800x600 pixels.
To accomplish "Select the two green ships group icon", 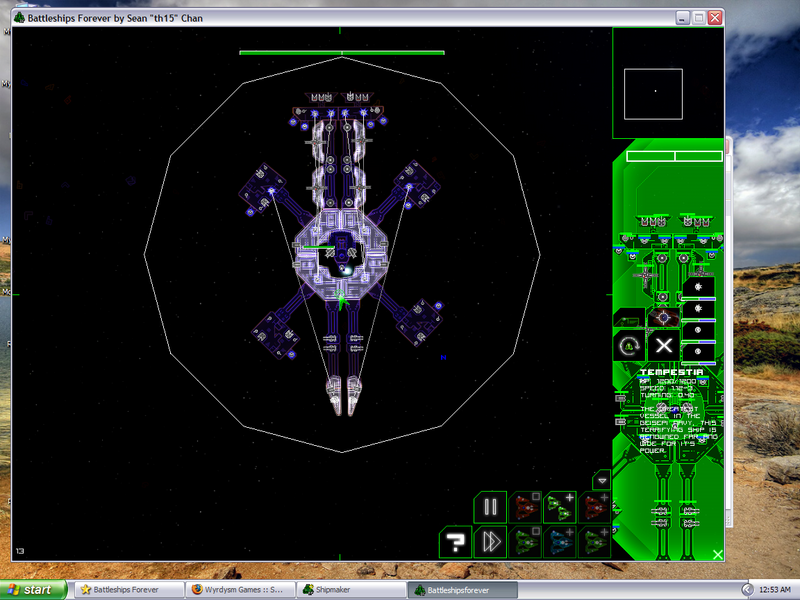I will click(560, 507).
